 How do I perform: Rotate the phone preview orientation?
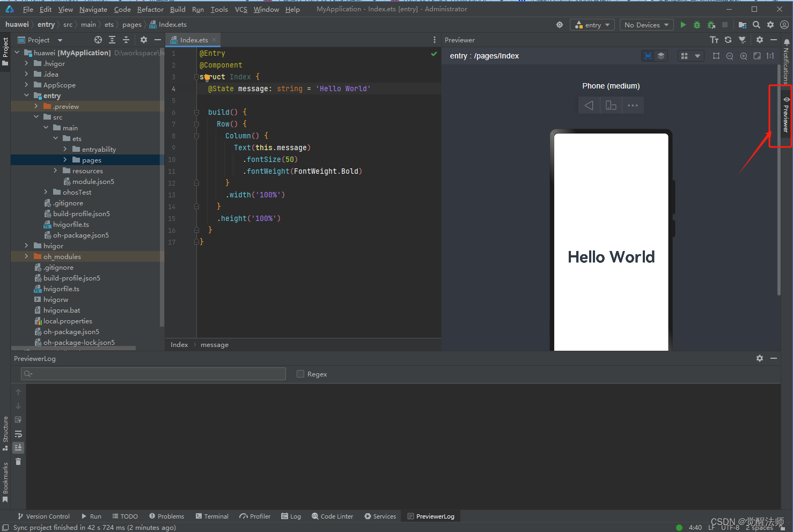611,105
